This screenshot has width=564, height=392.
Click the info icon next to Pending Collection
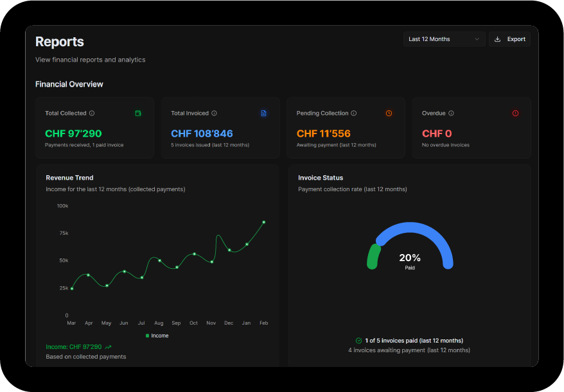tap(353, 113)
